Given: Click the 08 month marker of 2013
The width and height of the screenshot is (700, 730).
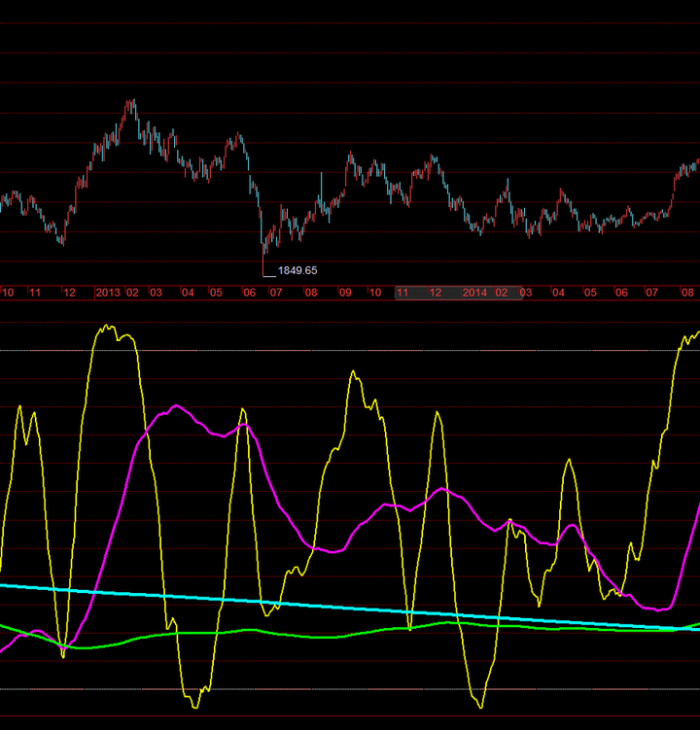Looking at the screenshot, I should (311, 293).
